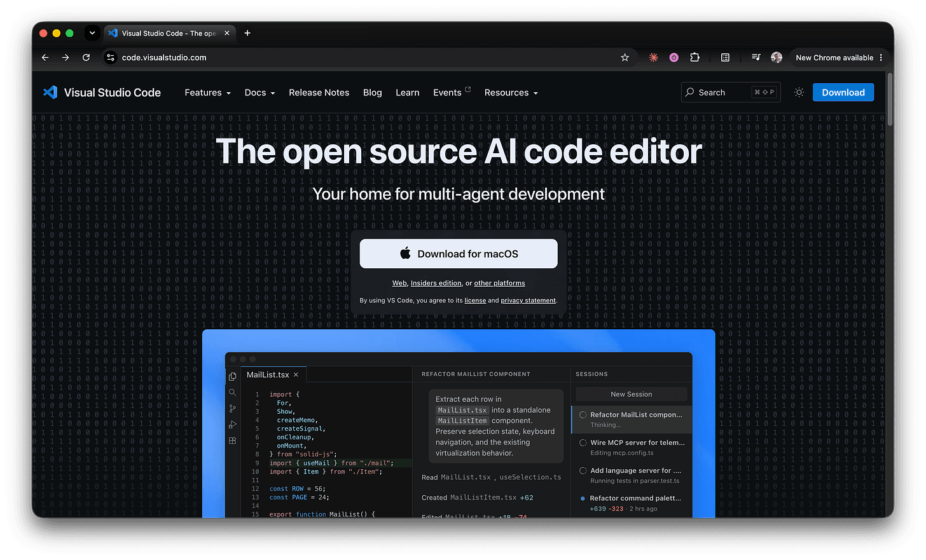Close the Visual Studio Code tab

[227, 33]
